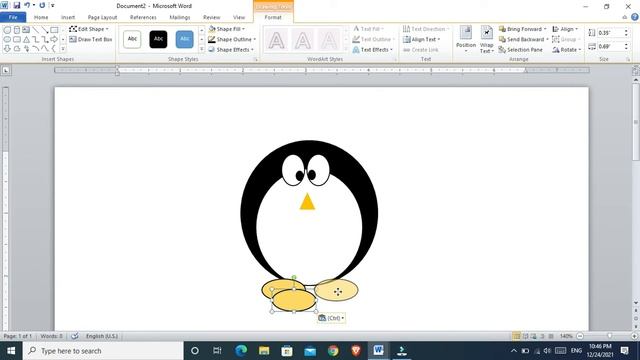Apply the black Abc shape style
Viewport: 640px width, 360px height.
pos(158,39)
